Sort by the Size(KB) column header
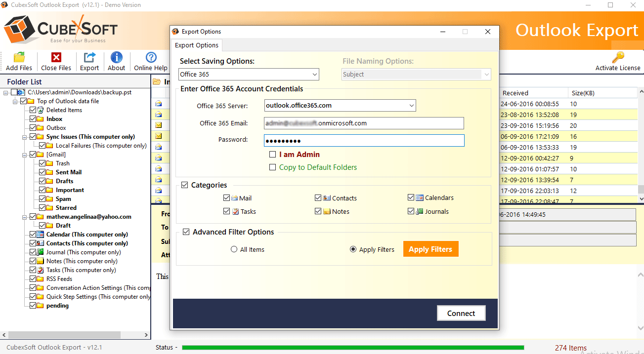Viewport: 644px width, 354px height. click(x=602, y=93)
